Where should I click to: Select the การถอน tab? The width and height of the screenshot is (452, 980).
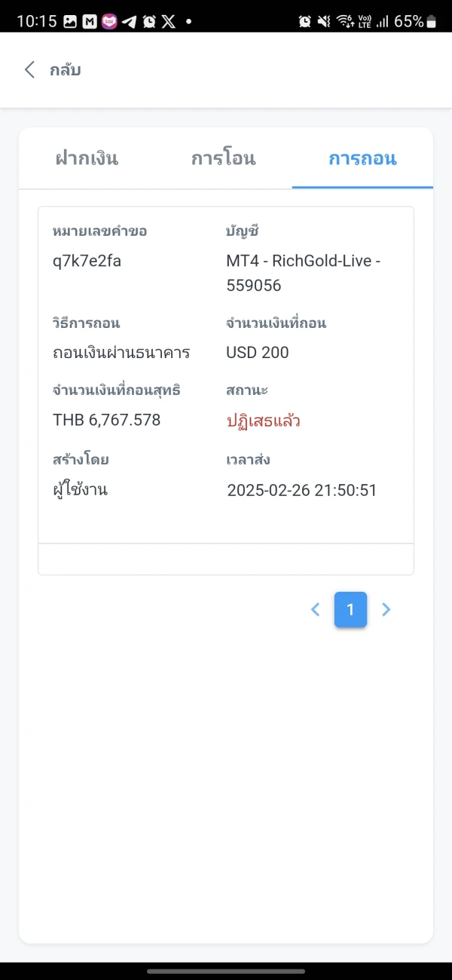[x=362, y=158]
